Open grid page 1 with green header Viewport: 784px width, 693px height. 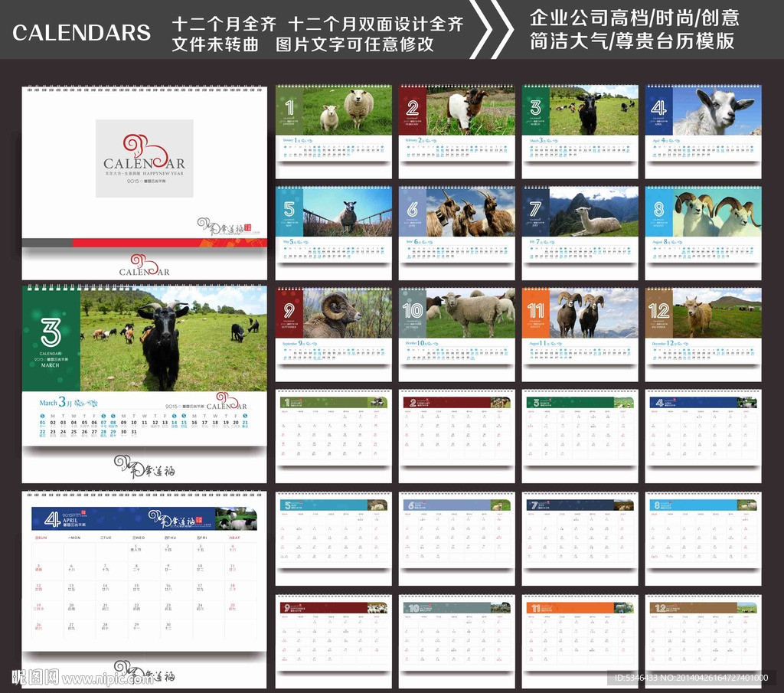334,436
